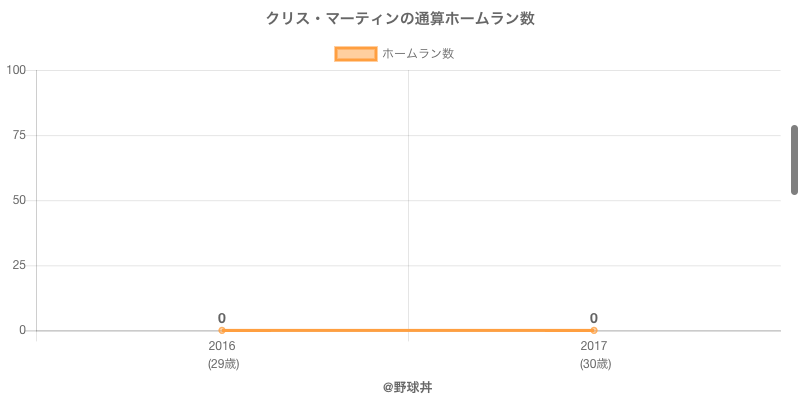
Task: Toggle the ホームラン数 legend swatch
Action: coord(356,54)
